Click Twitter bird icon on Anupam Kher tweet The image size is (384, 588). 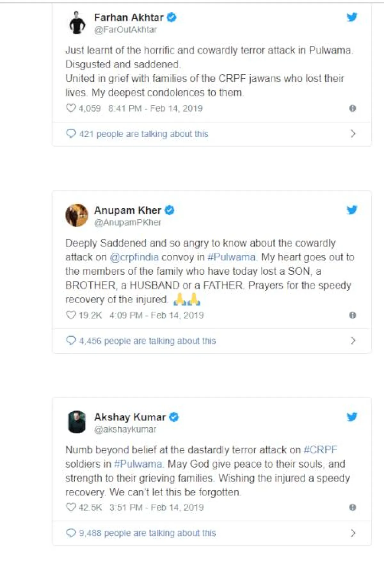352,210
